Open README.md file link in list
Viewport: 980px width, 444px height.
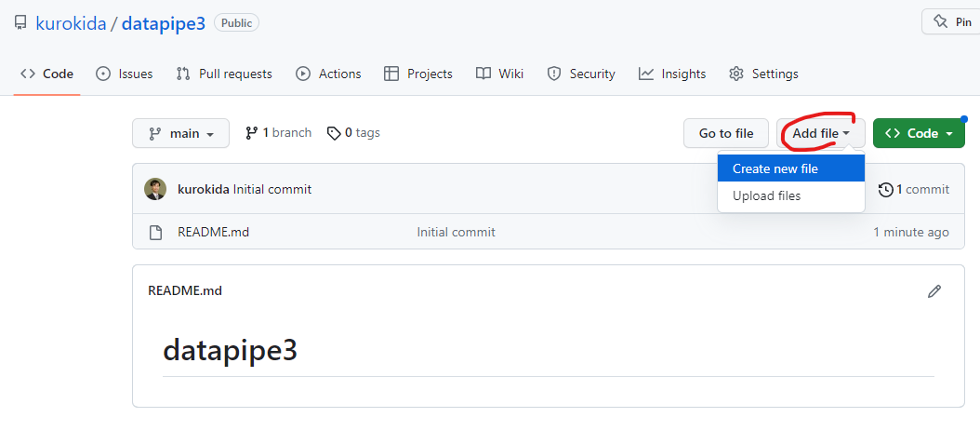coord(213,232)
